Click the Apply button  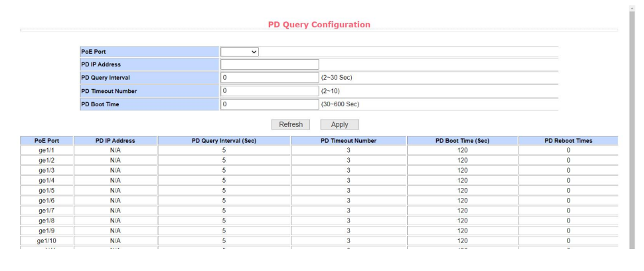pos(340,124)
